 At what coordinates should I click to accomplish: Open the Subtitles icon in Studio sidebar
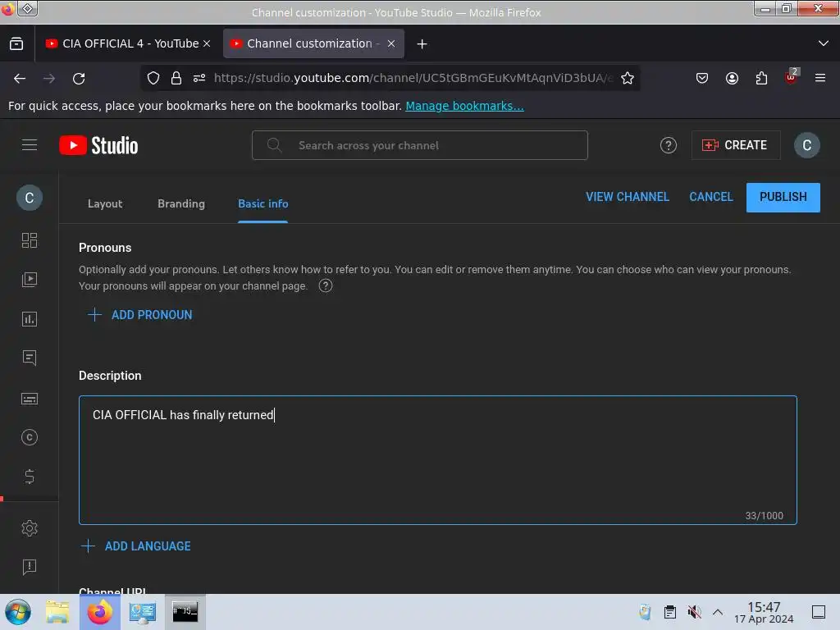coord(30,399)
